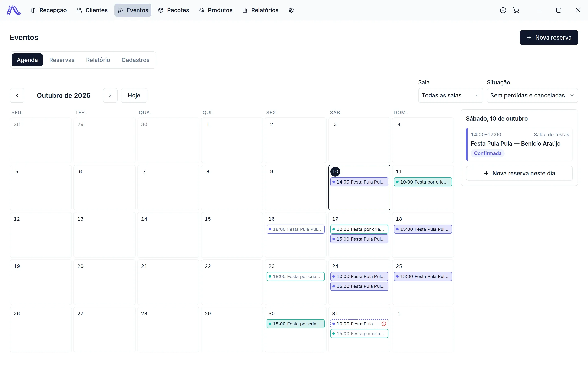
Task: Open Festa Pula Pula Benício Araújo card
Action: [519, 144]
